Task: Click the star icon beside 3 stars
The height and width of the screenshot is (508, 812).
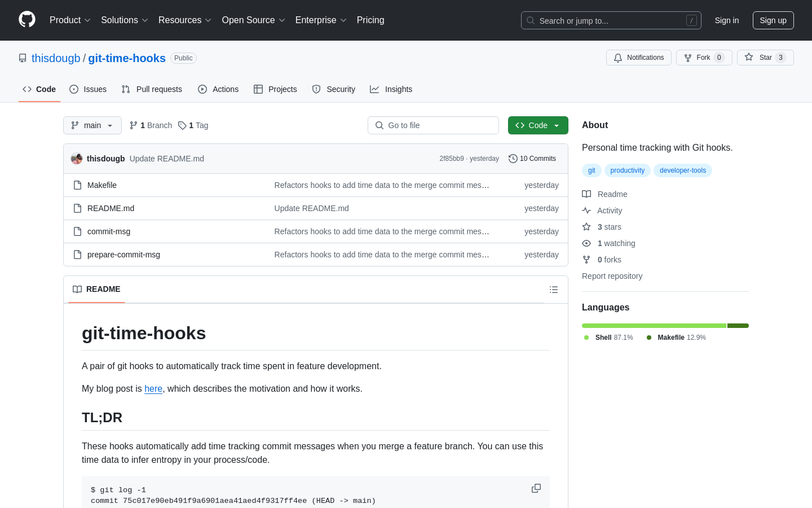Action: (586, 227)
